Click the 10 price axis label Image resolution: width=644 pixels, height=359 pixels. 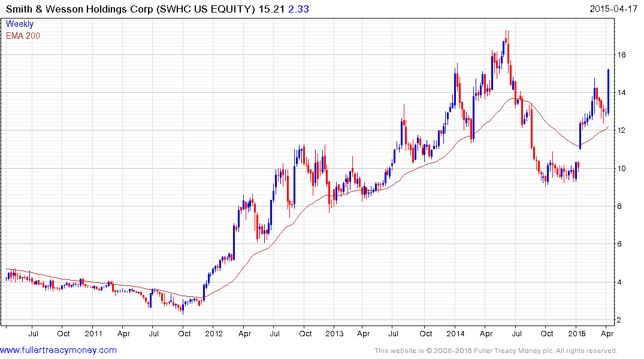click(x=621, y=169)
